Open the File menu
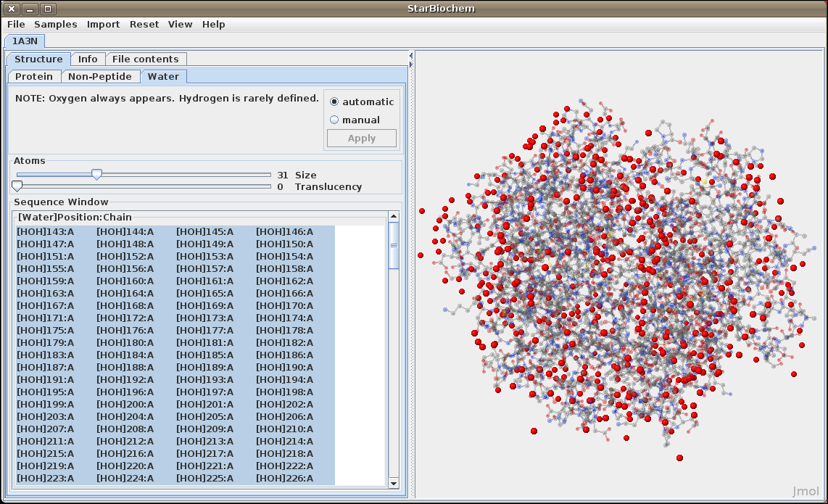The image size is (828, 504). click(16, 25)
